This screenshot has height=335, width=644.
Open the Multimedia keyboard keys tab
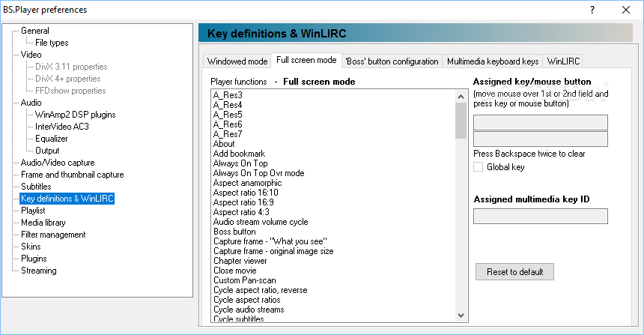click(x=493, y=61)
